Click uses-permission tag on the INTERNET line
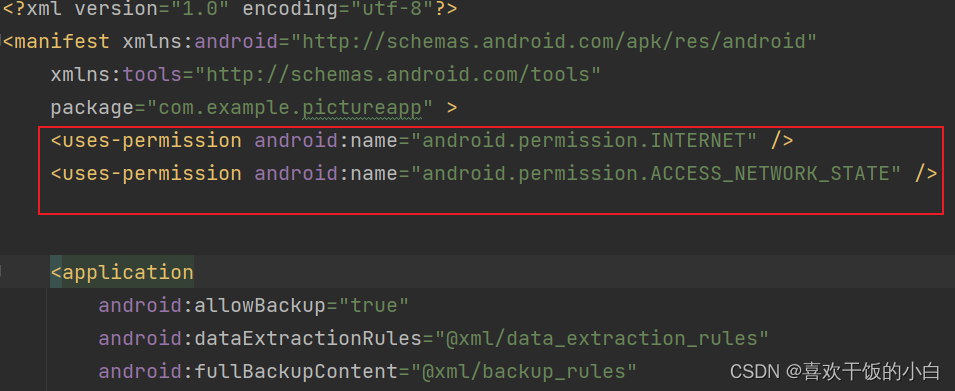This screenshot has height=391, width=955. [x=146, y=141]
